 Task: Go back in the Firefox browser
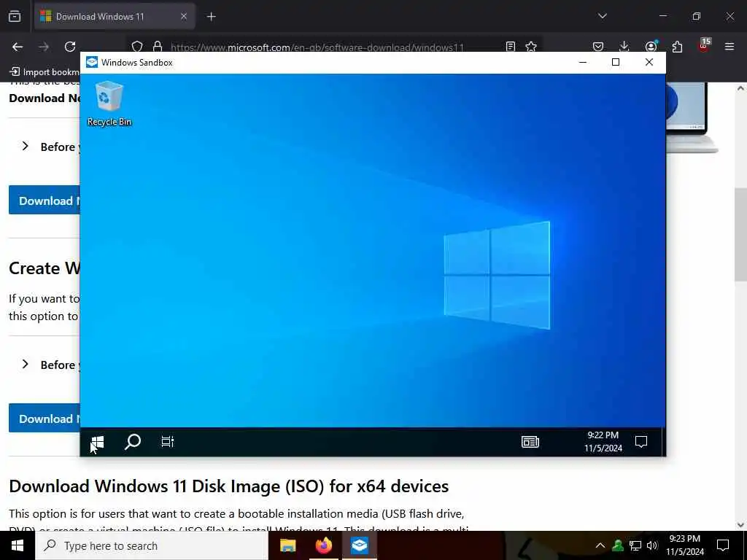pos(18,47)
